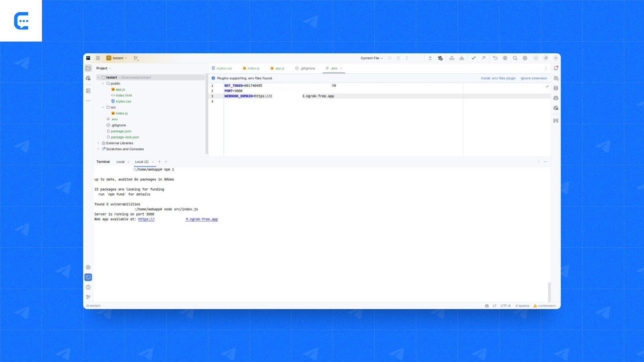Switch to the index.js editor tab
644x362 pixels.
[x=251, y=68]
